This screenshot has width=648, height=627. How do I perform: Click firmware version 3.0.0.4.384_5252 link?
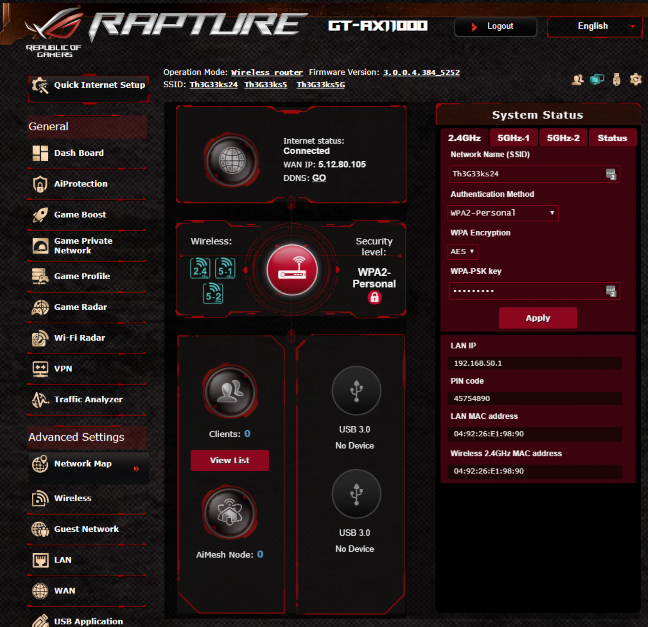pyautogui.click(x=421, y=73)
